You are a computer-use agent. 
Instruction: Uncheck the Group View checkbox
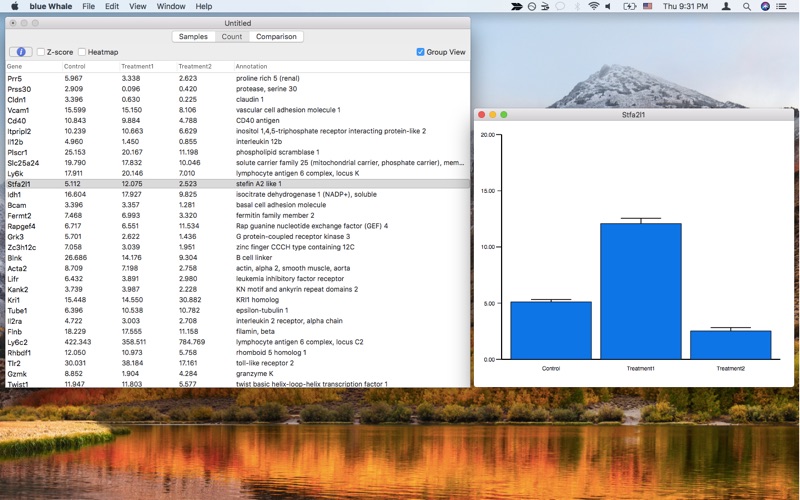pos(420,52)
